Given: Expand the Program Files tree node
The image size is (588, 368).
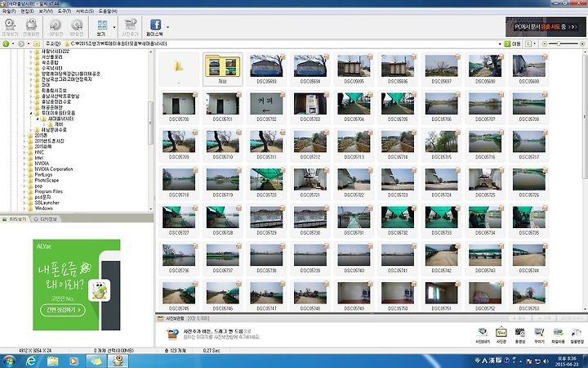Looking at the screenshot, I should click(24, 191).
